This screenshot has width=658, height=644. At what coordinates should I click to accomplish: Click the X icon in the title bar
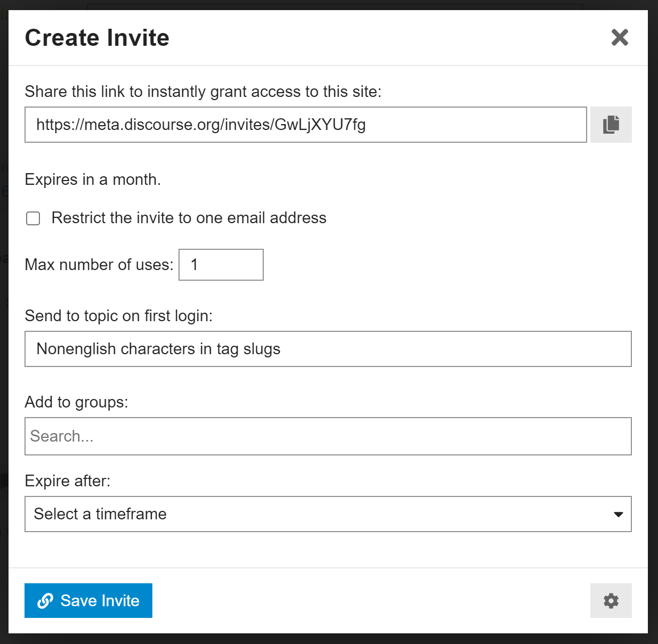click(x=620, y=38)
